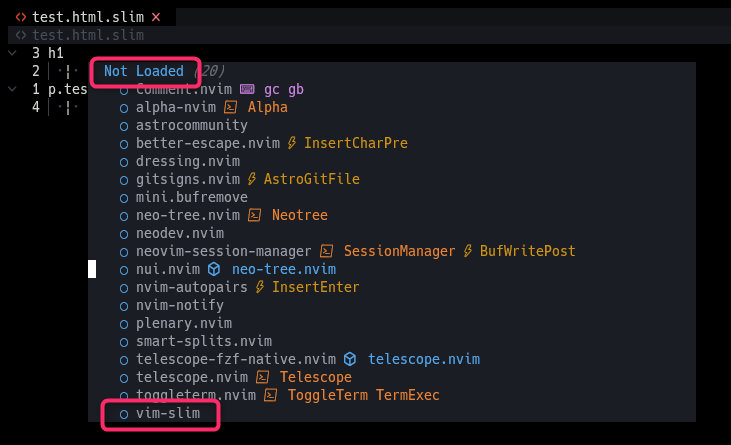Select the plenary.nvim plugin entry
This screenshot has height=445, width=731.
[x=184, y=323]
